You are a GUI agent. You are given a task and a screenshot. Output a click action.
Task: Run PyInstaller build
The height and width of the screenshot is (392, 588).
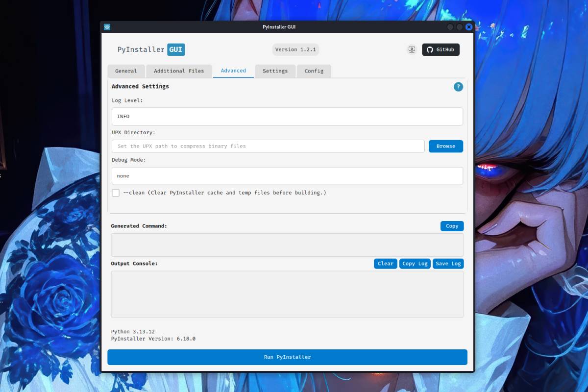287,357
